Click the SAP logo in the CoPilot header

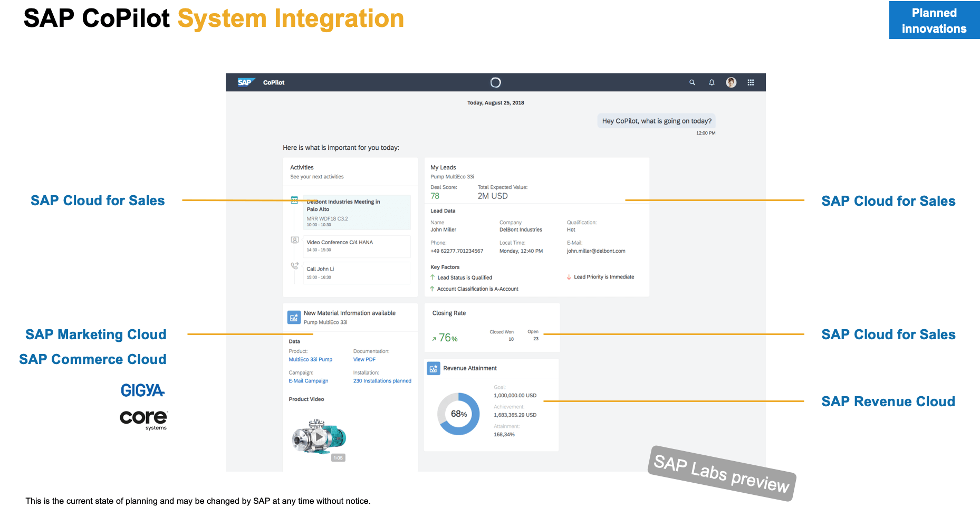coord(246,82)
